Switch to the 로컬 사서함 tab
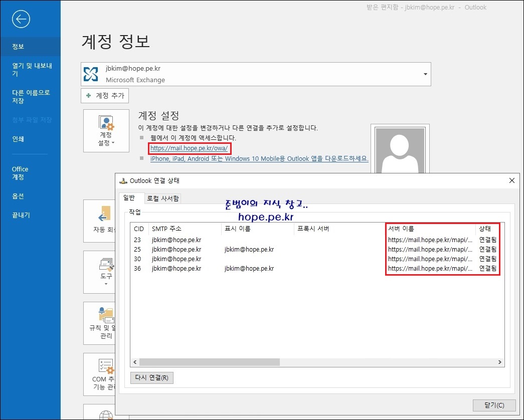The image size is (524, 420). pos(163,198)
